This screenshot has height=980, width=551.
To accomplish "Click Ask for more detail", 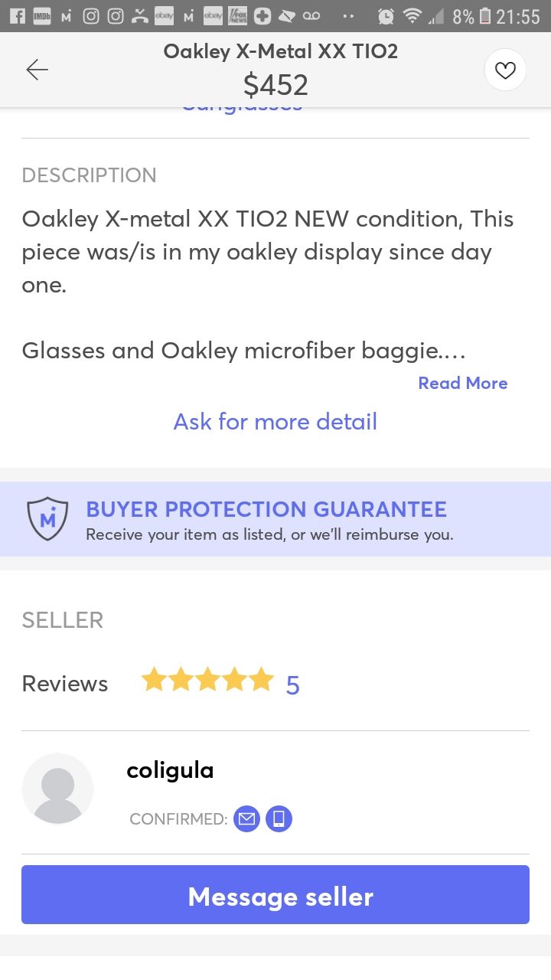I will pos(275,421).
